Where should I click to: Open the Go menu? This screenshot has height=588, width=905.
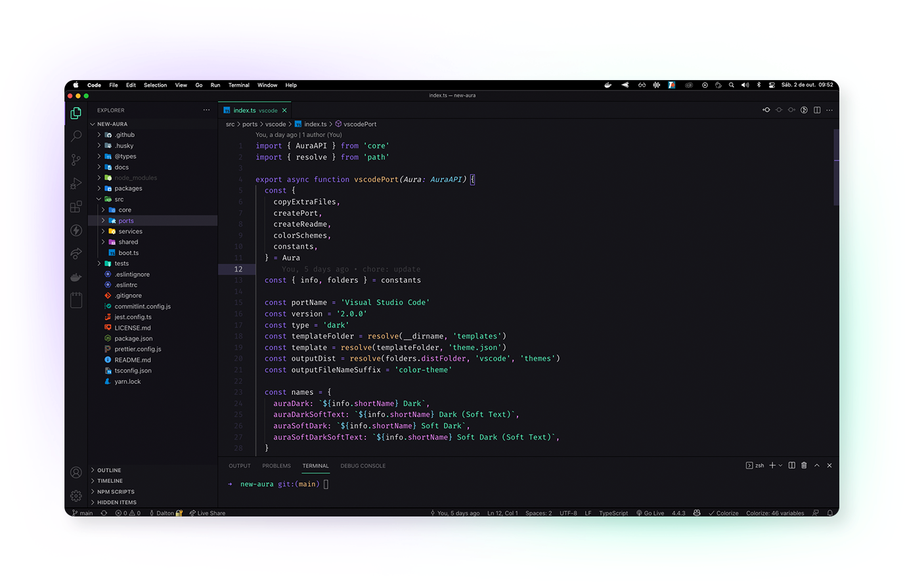point(199,85)
